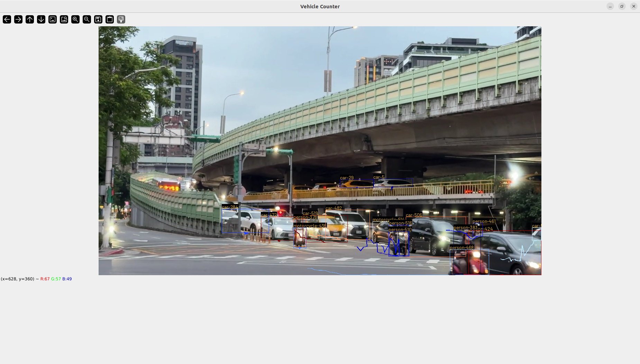Maximize the Vehicle Counter window
Viewport: 640px width, 364px height.
[622, 6]
